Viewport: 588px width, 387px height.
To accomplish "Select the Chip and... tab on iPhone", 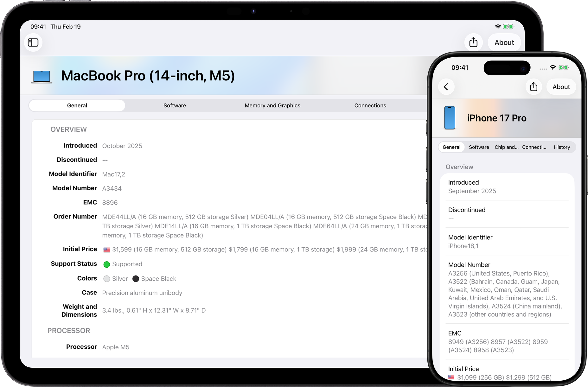I will pyautogui.click(x=506, y=147).
